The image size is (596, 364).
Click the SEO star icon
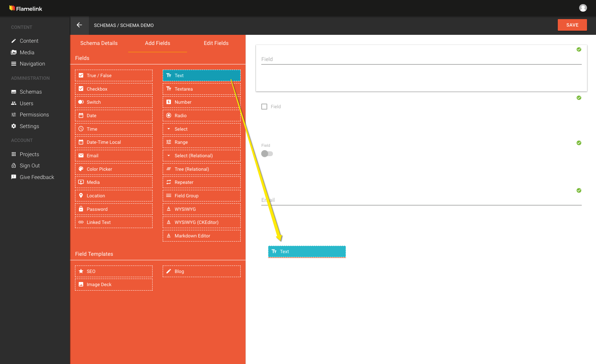coord(81,271)
